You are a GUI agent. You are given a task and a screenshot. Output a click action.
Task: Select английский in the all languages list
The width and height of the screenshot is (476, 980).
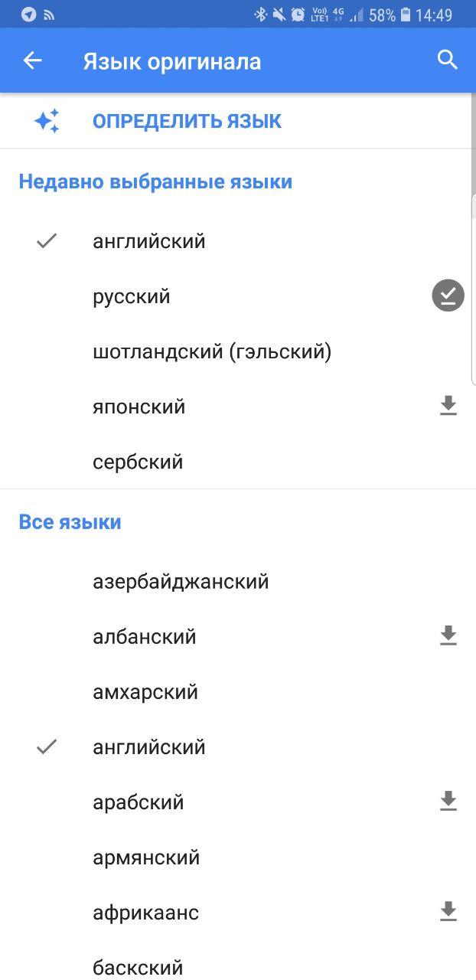click(149, 747)
